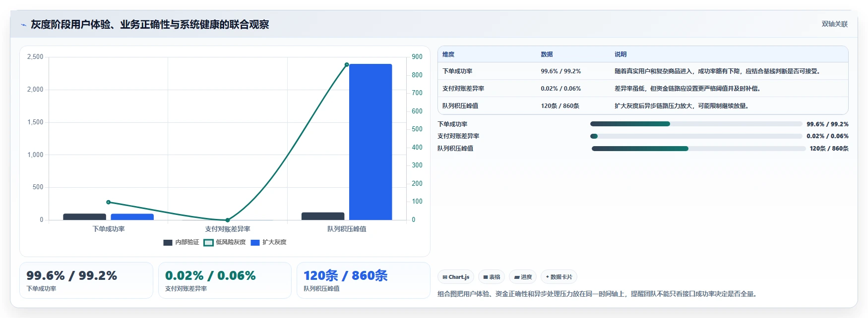Viewport: 868px width, 318px height.
Task: Click the explanation 随着真实用户和复杂商品进入
Action: tap(718, 71)
